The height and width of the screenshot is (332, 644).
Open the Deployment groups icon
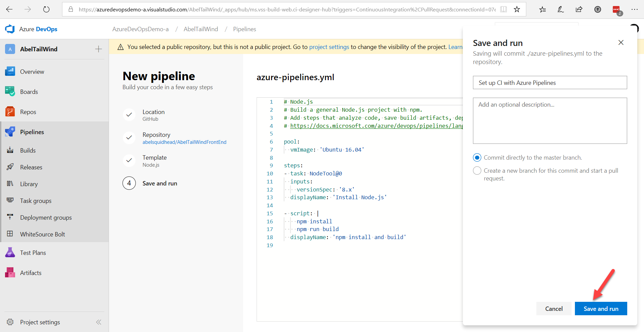click(x=10, y=217)
